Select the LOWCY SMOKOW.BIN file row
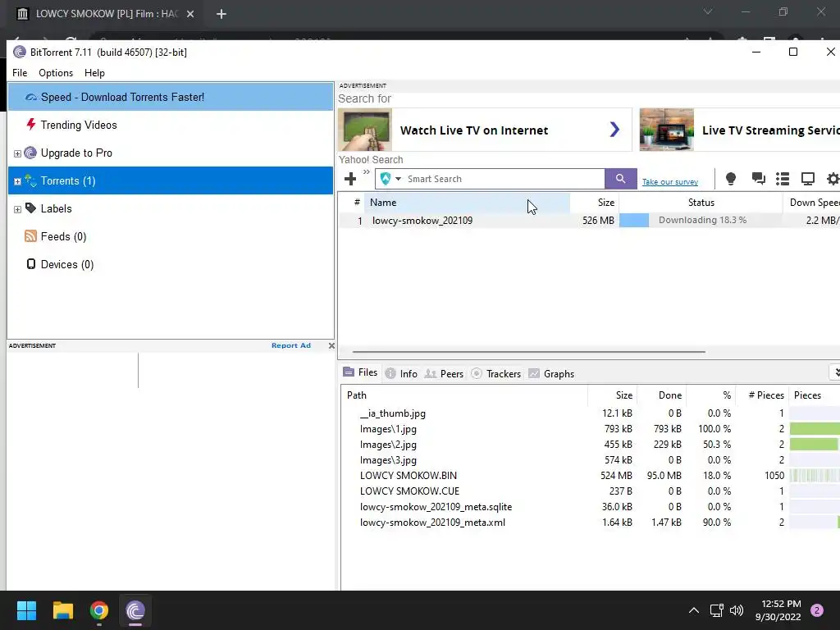840x630 pixels. (x=590, y=476)
